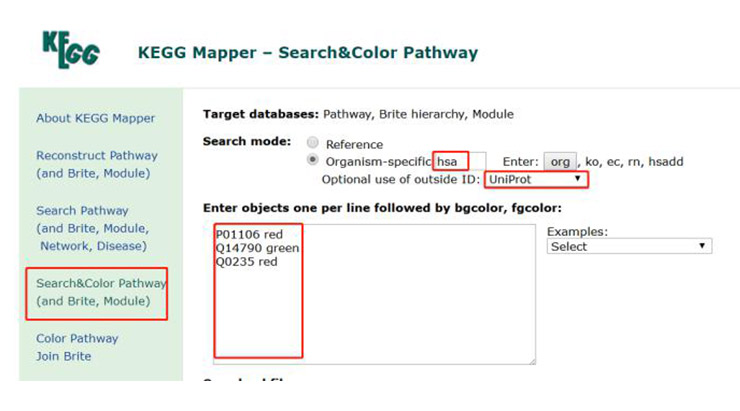740x411 pixels.
Task: Open the Color Pathway link
Action: point(77,338)
